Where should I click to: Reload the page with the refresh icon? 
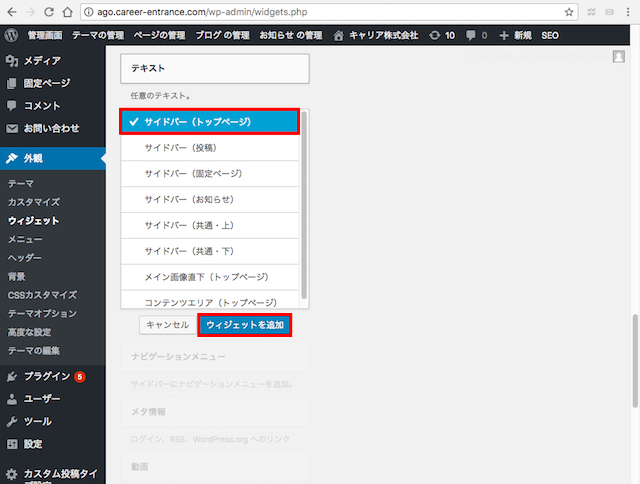49,12
